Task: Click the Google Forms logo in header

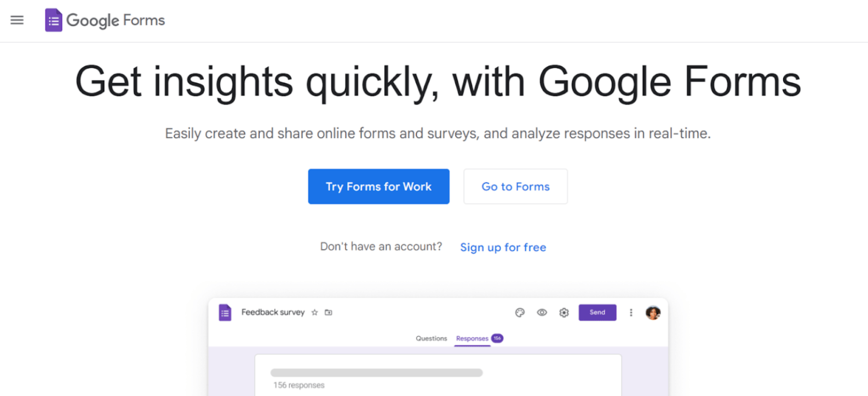Action: pos(105,20)
